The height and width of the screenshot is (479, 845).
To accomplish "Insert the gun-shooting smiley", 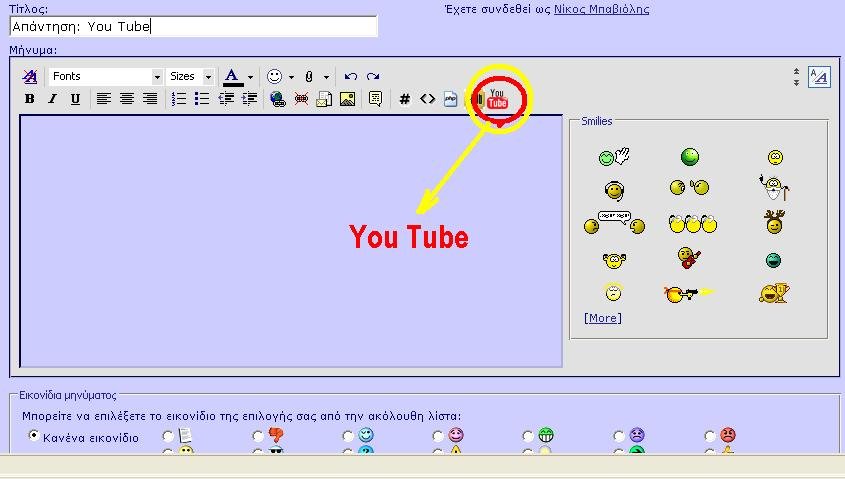I will click(688, 294).
